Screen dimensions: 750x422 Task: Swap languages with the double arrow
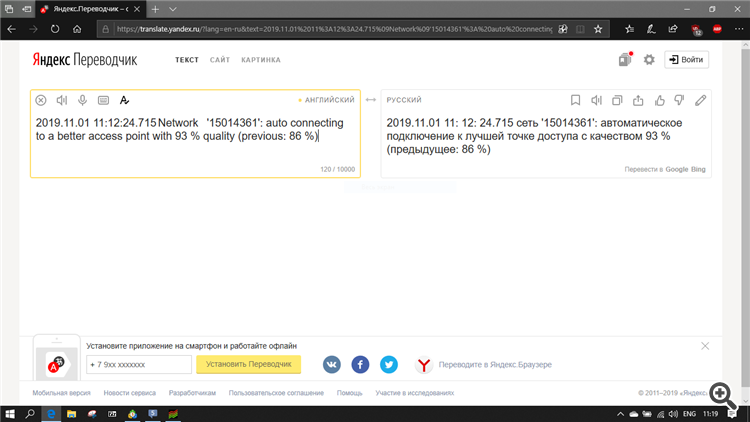pos(371,100)
